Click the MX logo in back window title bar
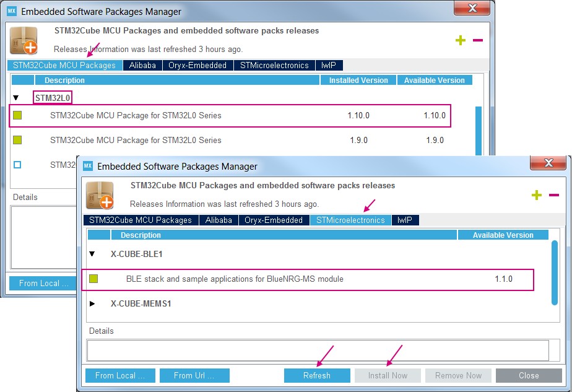 coord(12,11)
